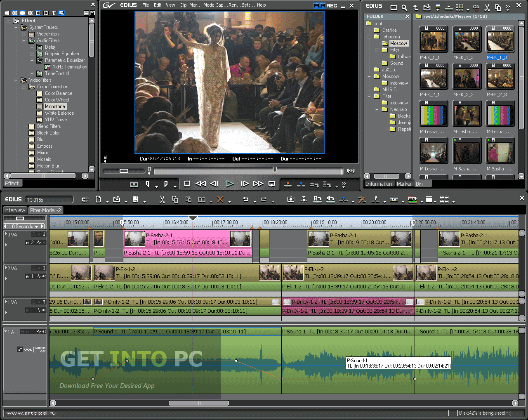Click the player position slider handle
This screenshot has width=528, height=420.
pyautogui.click(x=275, y=170)
